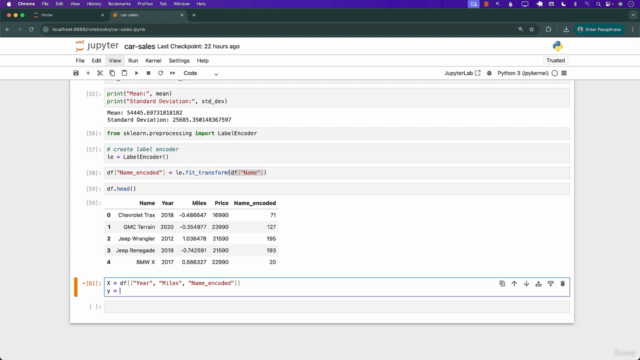Viewport: 640px width, 360px height.
Task: Click the macOS Spotlight search icon
Action: [598, 4]
